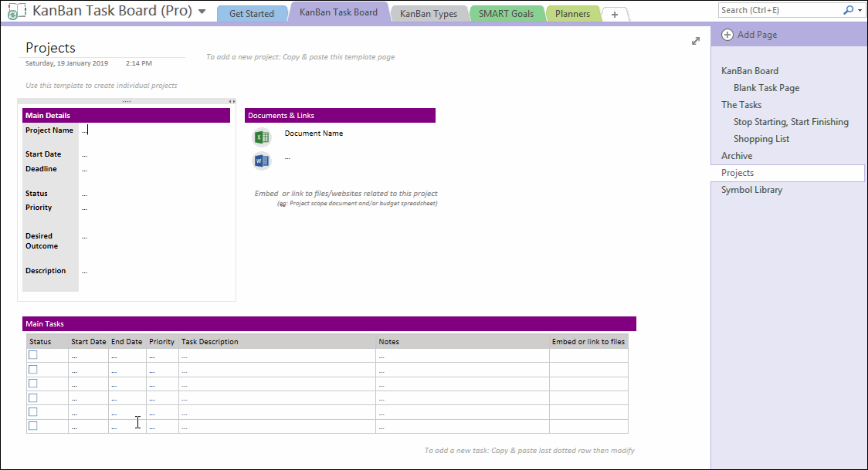The width and height of the screenshot is (868, 470).
Task: Click the copy & paste template page hint
Action: 300,57
